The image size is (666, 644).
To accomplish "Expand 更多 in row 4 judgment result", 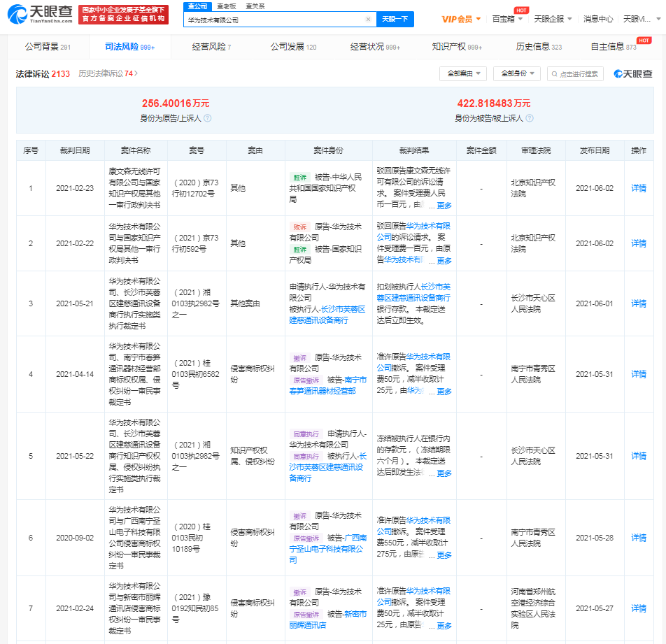I will pyautogui.click(x=444, y=392).
